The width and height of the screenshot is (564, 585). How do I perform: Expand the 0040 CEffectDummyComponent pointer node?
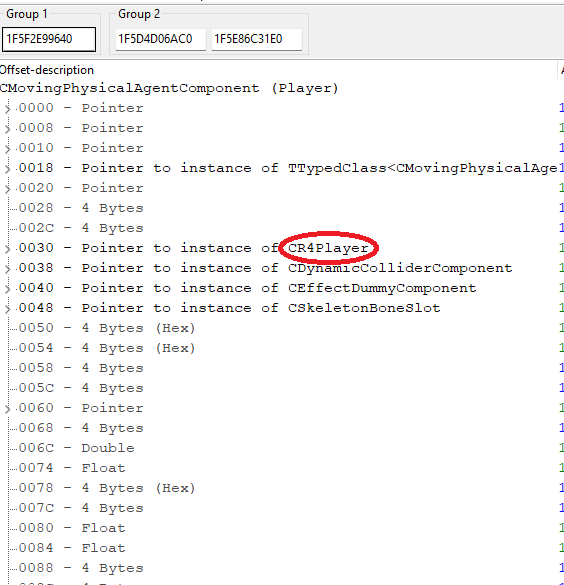point(7,288)
